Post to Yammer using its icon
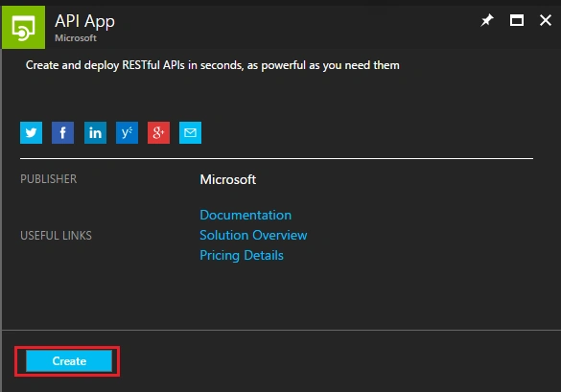Viewport: 561px width, 392px height. click(127, 132)
